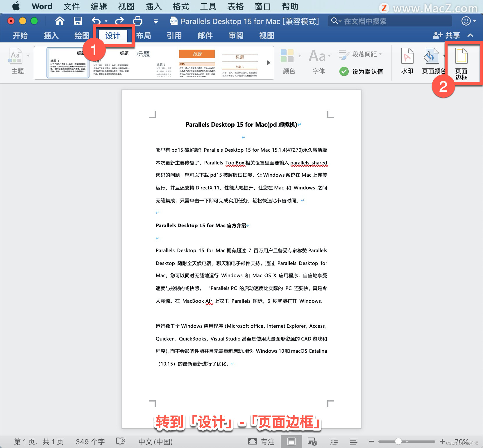
Task: Select the orange-title document style thumbnail
Action: (197, 63)
